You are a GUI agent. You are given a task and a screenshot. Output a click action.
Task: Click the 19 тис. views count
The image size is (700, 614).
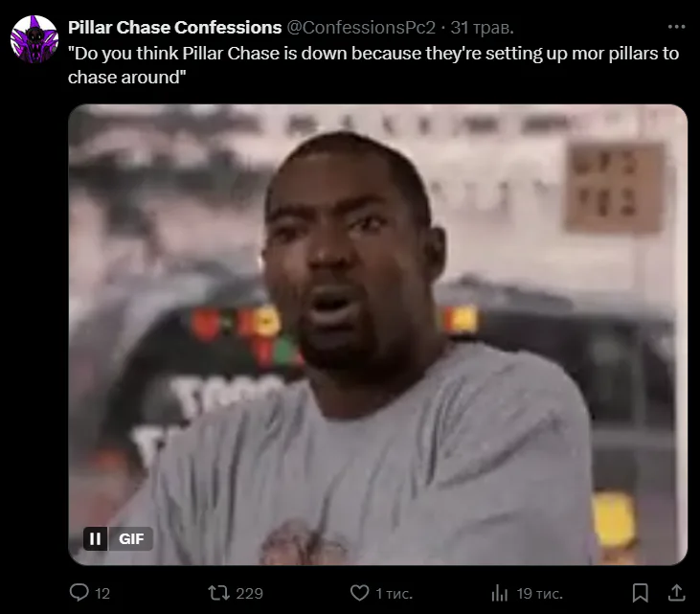pyautogui.click(x=539, y=594)
